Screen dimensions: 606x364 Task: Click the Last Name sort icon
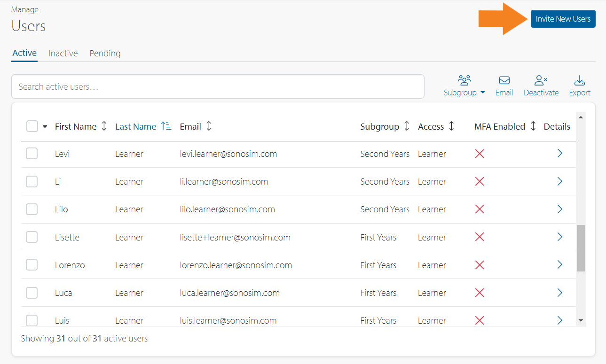pos(166,126)
